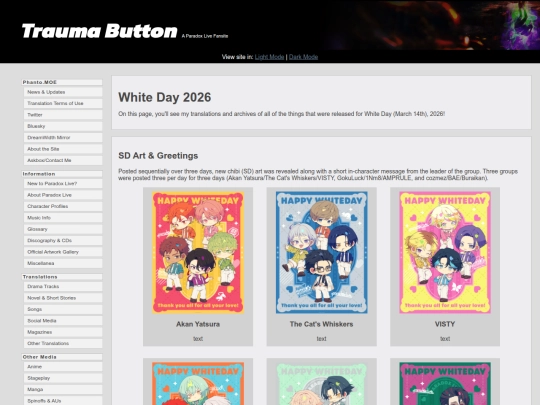Go to Music Info page
This screenshot has width=540, height=405.
(63, 218)
